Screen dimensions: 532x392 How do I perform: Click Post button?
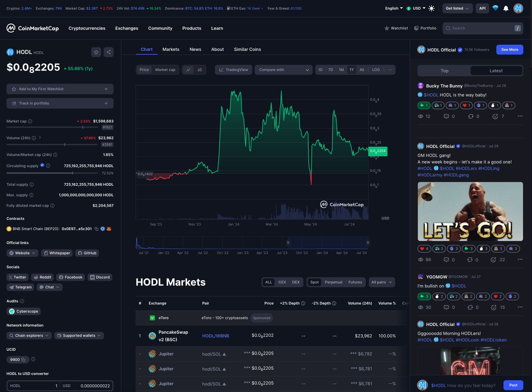pos(513,385)
